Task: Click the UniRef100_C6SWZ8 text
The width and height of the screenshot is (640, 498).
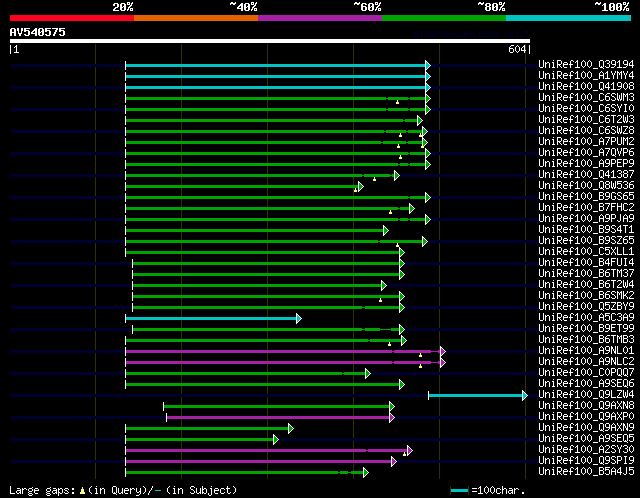Action: coord(586,131)
